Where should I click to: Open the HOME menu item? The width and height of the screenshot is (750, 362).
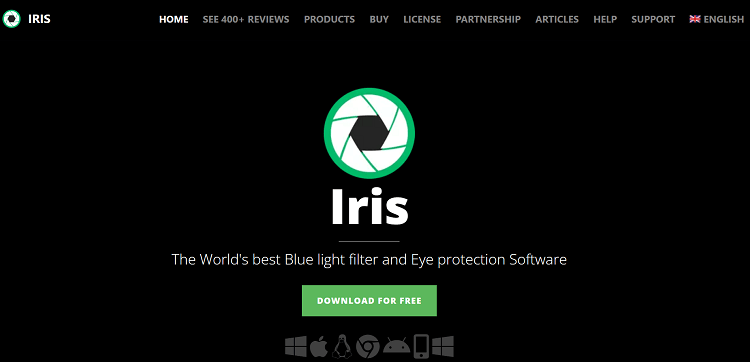tap(174, 20)
